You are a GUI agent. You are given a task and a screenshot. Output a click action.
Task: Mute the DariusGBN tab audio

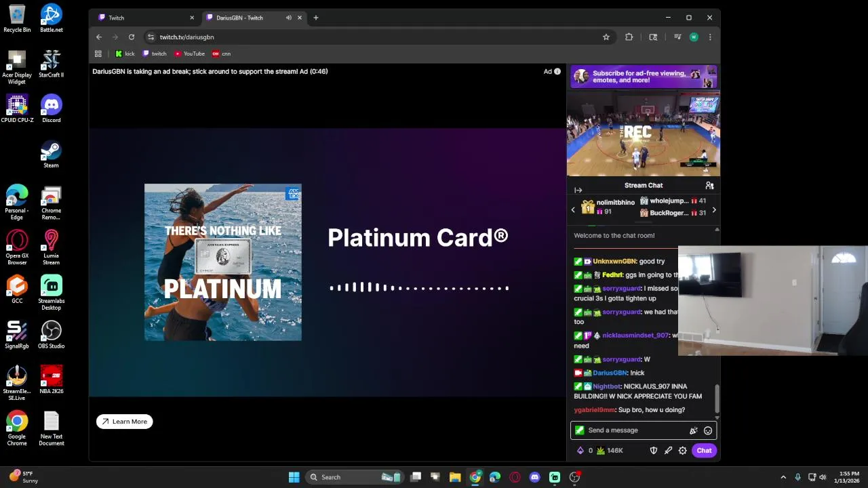tap(289, 18)
